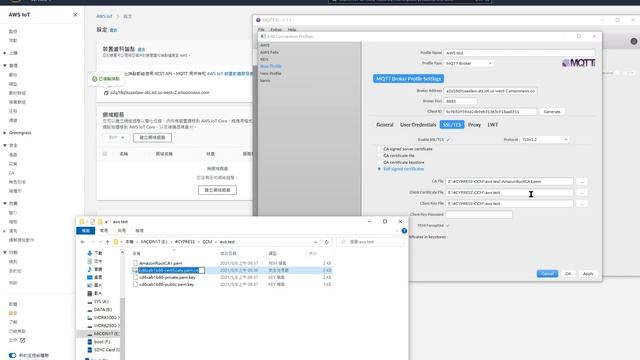Screen dimensions: 640x360
Task: Open MQTT.fx Help menu
Action: click(292, 29)
